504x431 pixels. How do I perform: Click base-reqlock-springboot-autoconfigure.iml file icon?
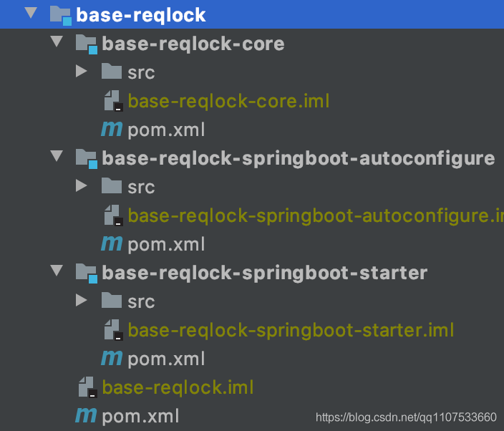114,215
